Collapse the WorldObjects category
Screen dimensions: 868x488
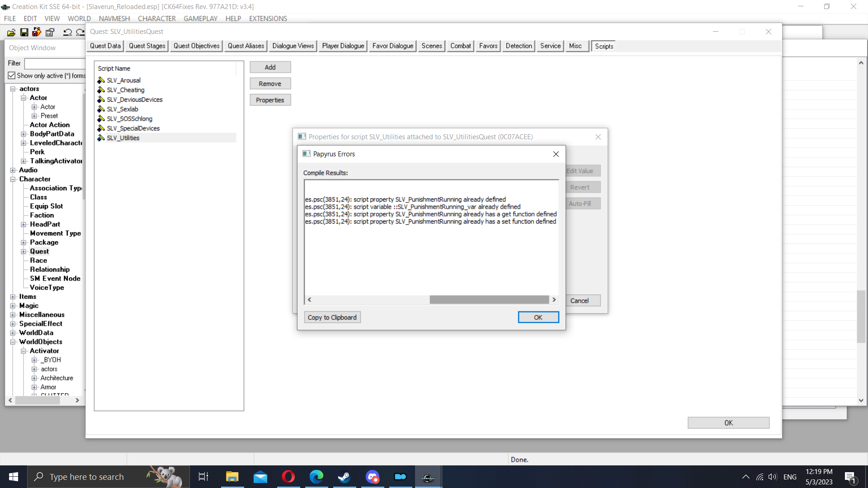pos(13,342)
